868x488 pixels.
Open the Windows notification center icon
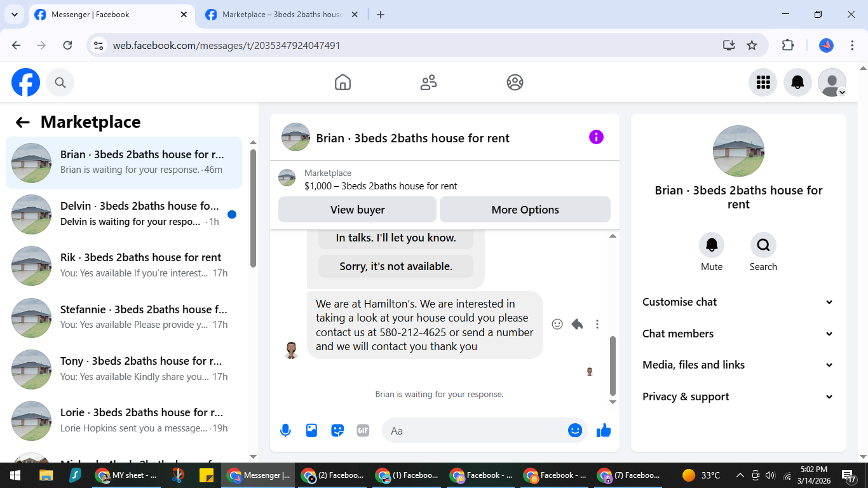pos(849,475)
